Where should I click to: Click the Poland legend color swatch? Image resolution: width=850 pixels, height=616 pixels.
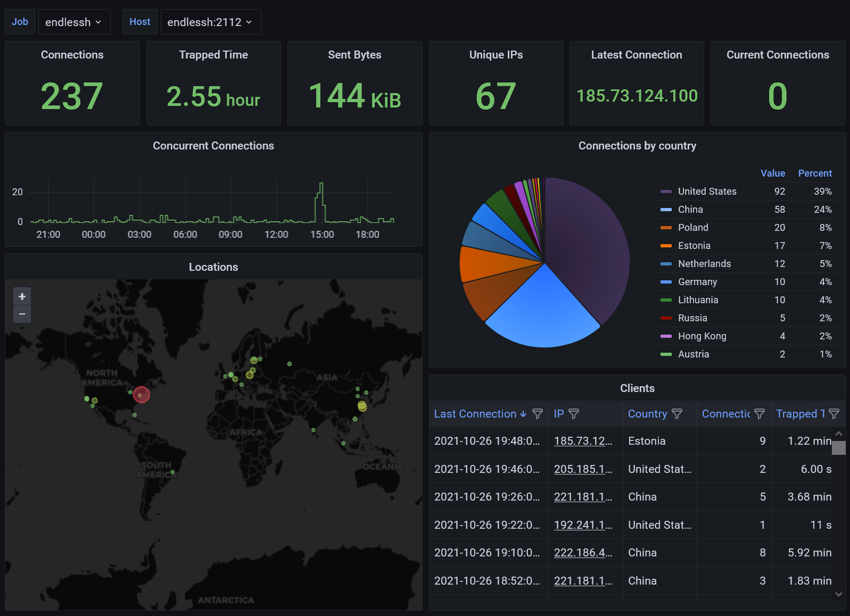pyautogui.click(x=666, y=228)
